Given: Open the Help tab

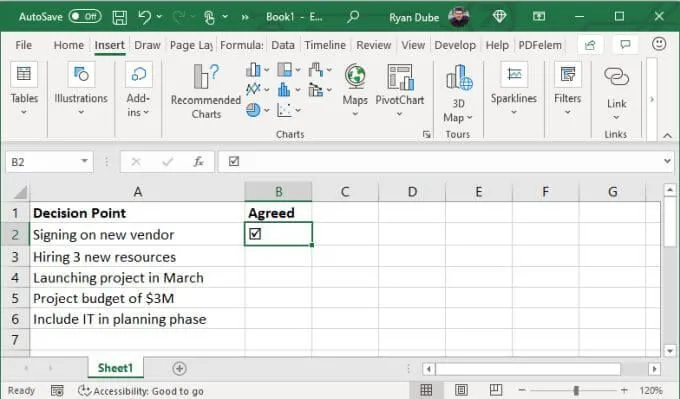Looking at the screenshot, I should 497,45.
